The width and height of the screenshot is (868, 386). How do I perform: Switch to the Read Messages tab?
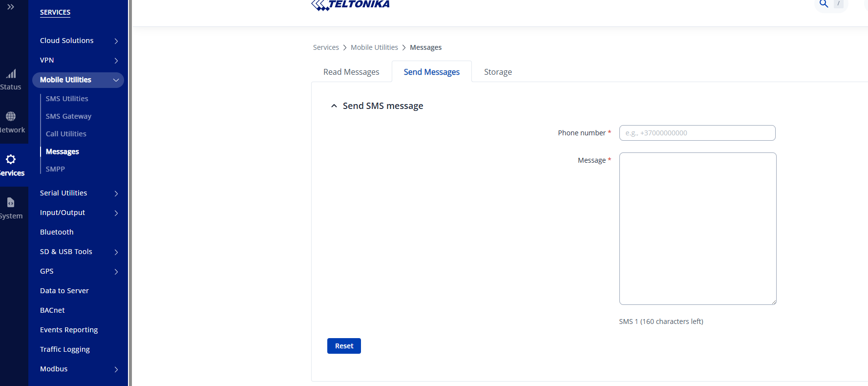coord(351,72)
